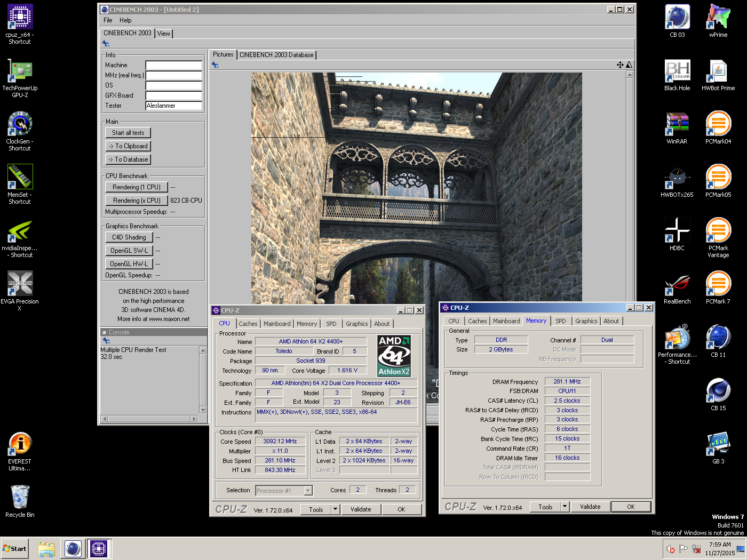Open the MemSet shortcut icon

coord(20,184)
